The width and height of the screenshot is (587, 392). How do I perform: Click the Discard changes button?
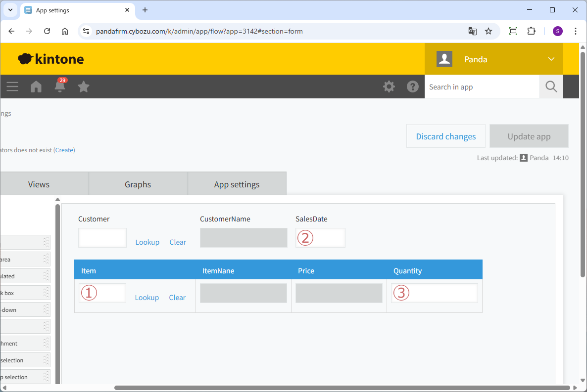coord(445,136)
